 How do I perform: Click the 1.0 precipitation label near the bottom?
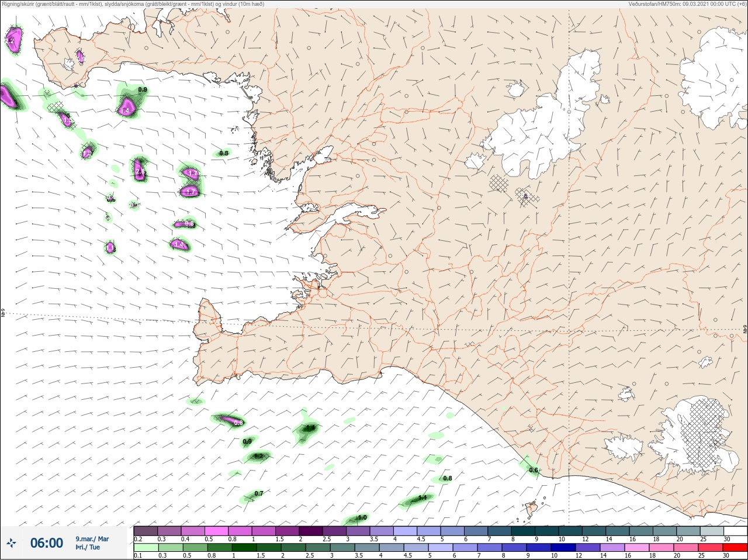(x=362, y=517)
